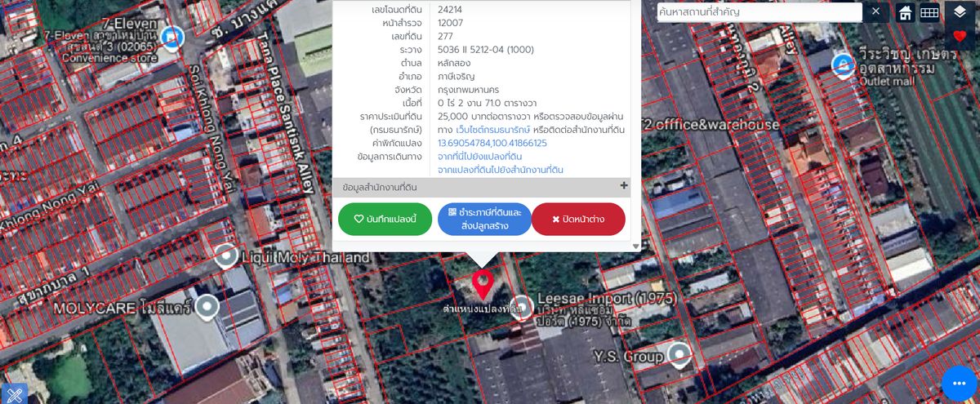
Task: Open saved favorites heart icon
Action: coord(960,36)
